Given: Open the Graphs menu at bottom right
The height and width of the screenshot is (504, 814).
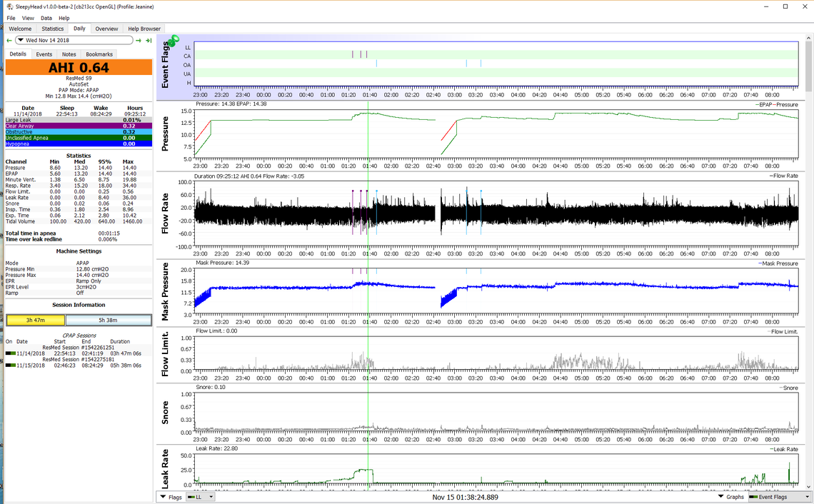Looking at the screenshot, I should (731, 498).
